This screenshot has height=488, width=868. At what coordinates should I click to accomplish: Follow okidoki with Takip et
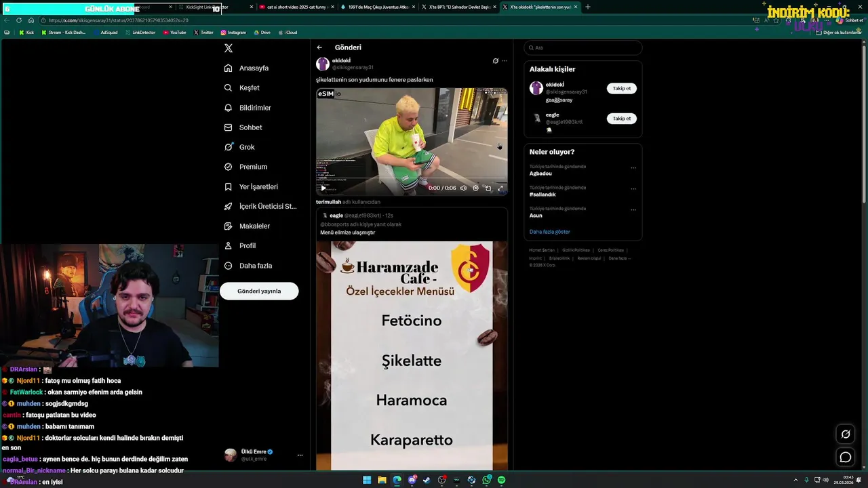coord(622,88)
